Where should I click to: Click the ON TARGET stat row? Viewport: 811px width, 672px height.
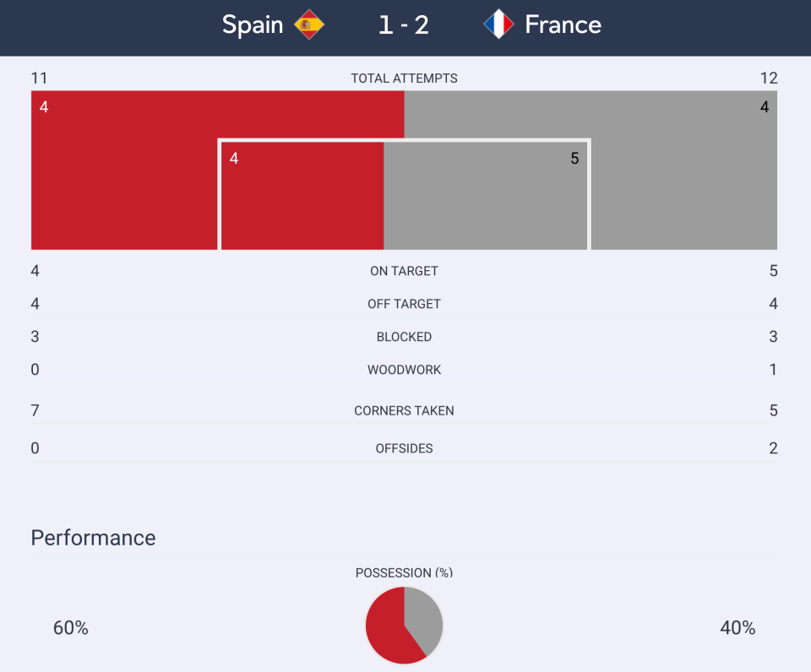(404, 271)
